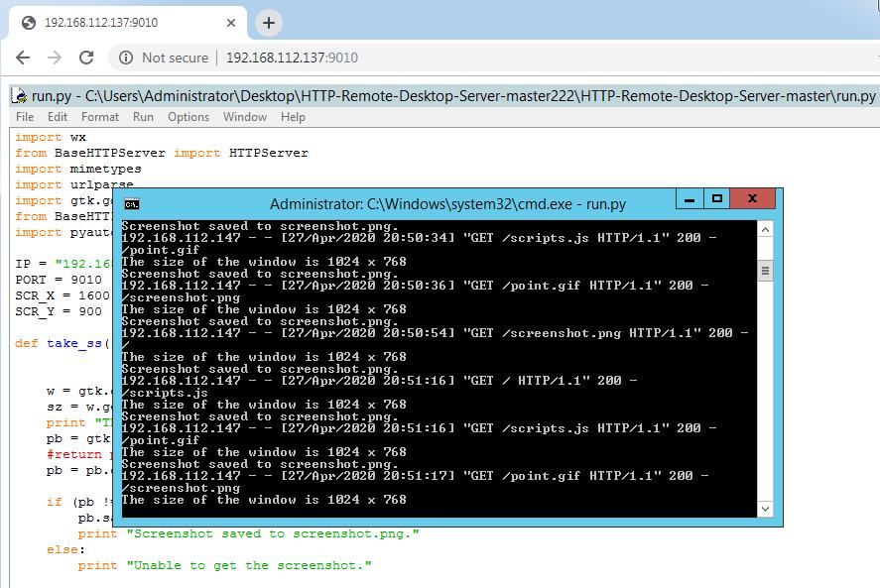This screenshot has height=588, width=880.
Task: Reload the page with the refresh icon
Action: pos(86,58)
